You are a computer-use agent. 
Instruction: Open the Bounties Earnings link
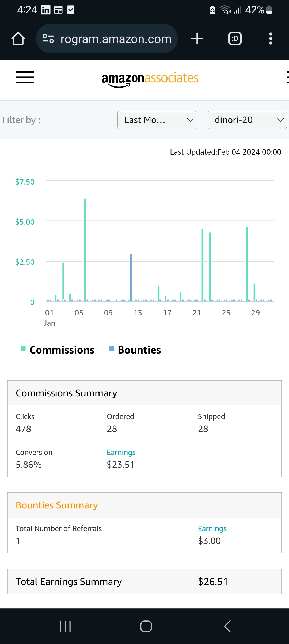click(x=212, y=528)
